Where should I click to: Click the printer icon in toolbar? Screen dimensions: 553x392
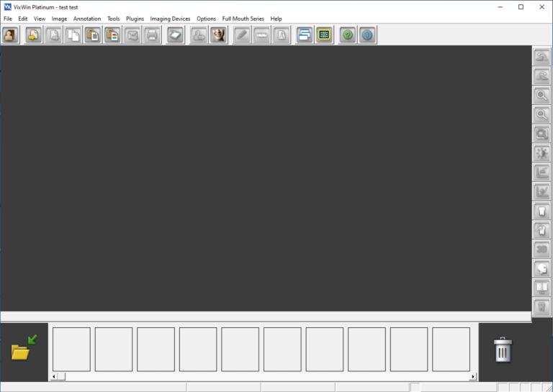[152, 35]
